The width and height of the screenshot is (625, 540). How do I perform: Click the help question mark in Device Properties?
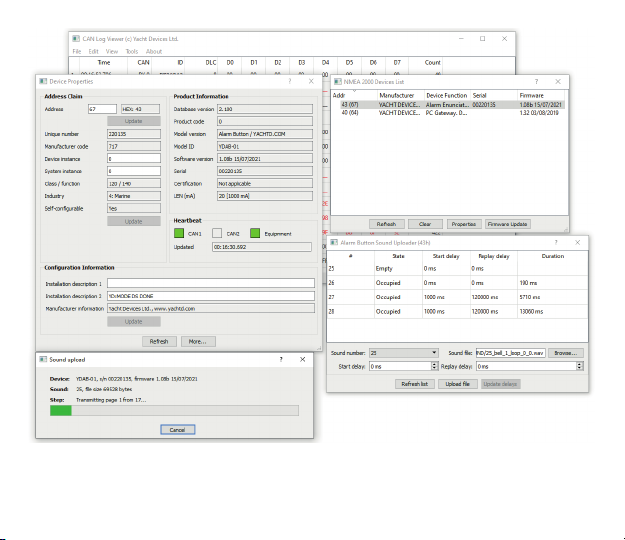[290, 81]
